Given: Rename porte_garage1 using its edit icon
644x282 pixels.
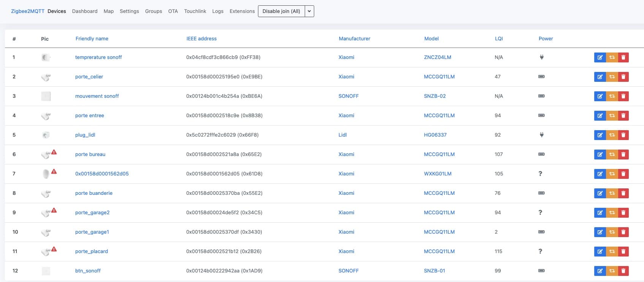Looking at the screenshot, I should [600, 232].
